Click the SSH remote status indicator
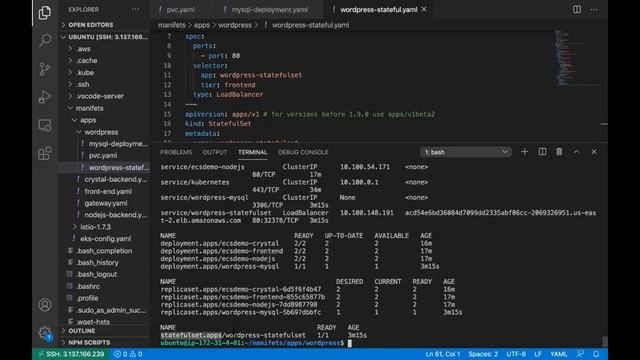Image resolution: width=640 pixels, height=360 pixels. tap(71, 354)
